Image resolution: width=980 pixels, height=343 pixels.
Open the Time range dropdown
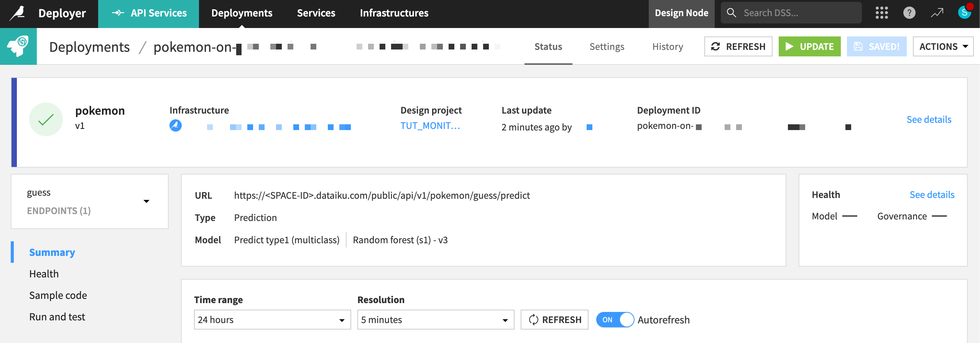point(272,320)
